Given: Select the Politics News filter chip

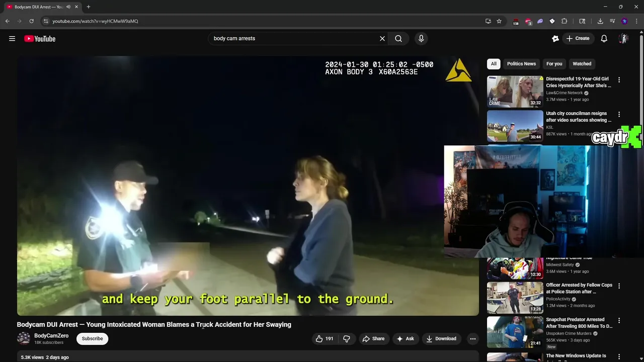Looking at the screenshot, I should (521, 64).
